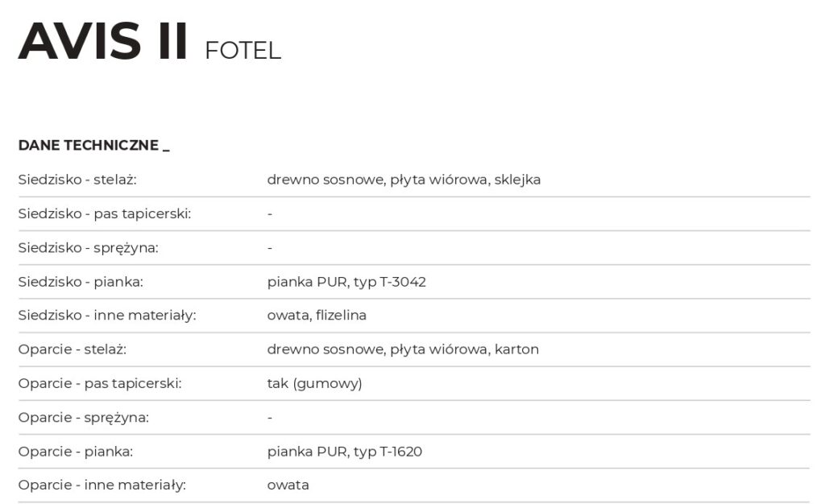This screenshot has height=504, width=825.
Task: Click the AVIS II title heading
Action: pos(103,42)
